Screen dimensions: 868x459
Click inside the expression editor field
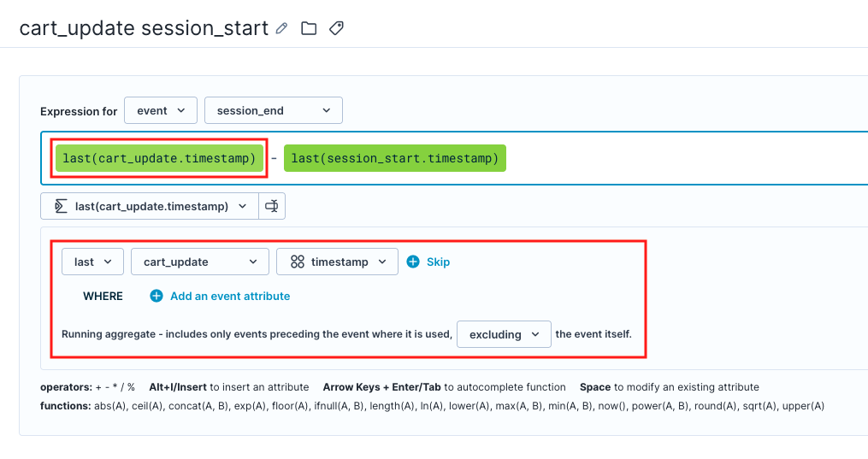687,158
